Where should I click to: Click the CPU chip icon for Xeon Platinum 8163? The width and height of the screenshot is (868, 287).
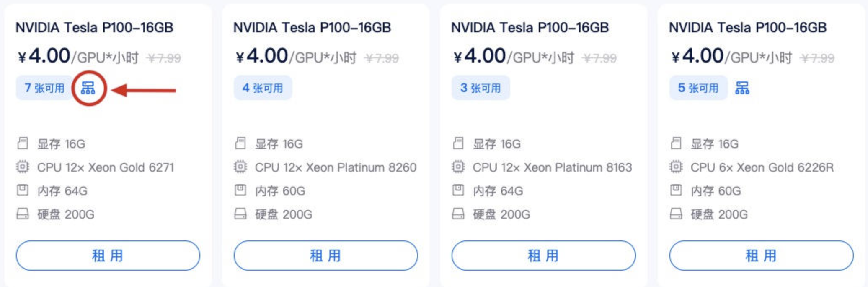458,167
